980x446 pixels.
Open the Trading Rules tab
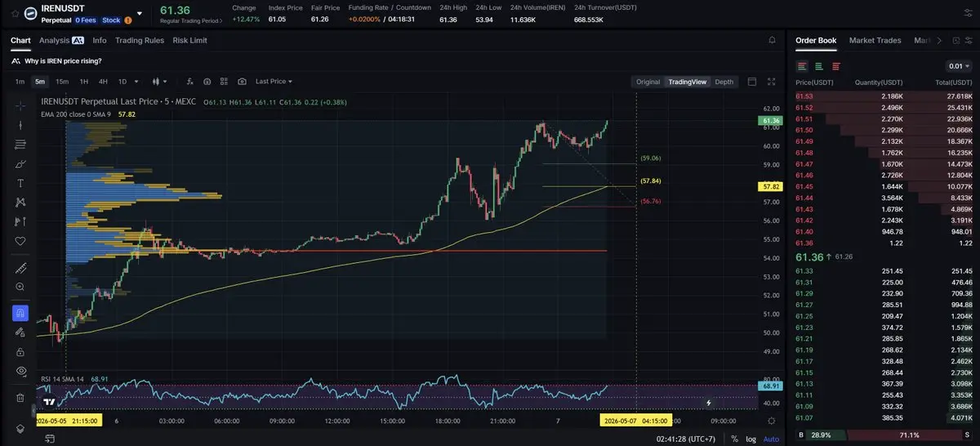coord(140,40)
